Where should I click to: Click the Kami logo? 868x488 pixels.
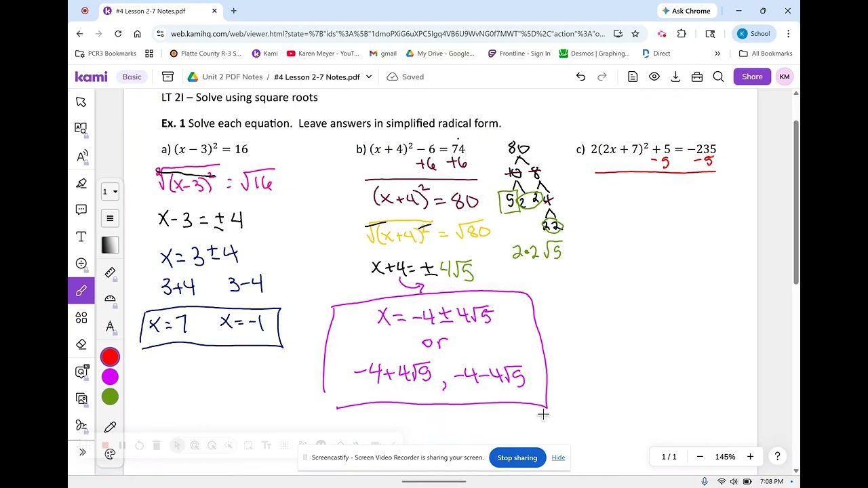tap(91, 77)
